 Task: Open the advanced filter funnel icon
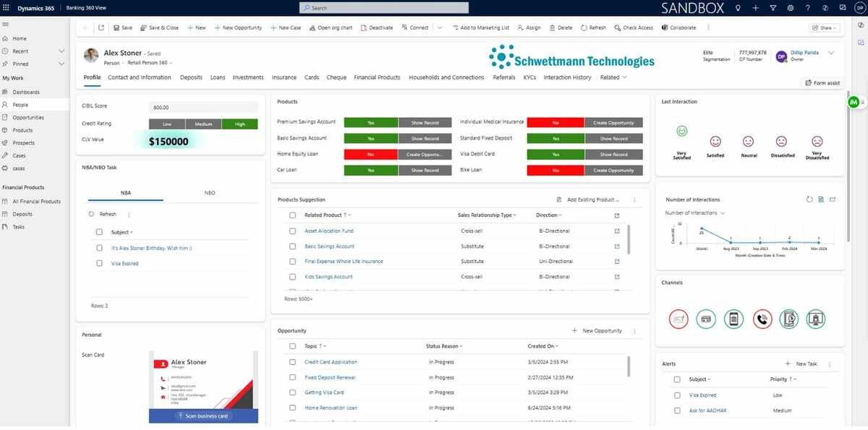click(773, 8)
